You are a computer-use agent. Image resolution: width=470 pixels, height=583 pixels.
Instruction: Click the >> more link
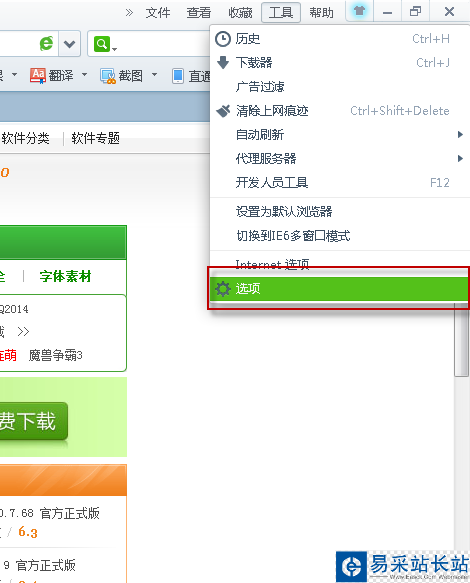pos(23,331)
